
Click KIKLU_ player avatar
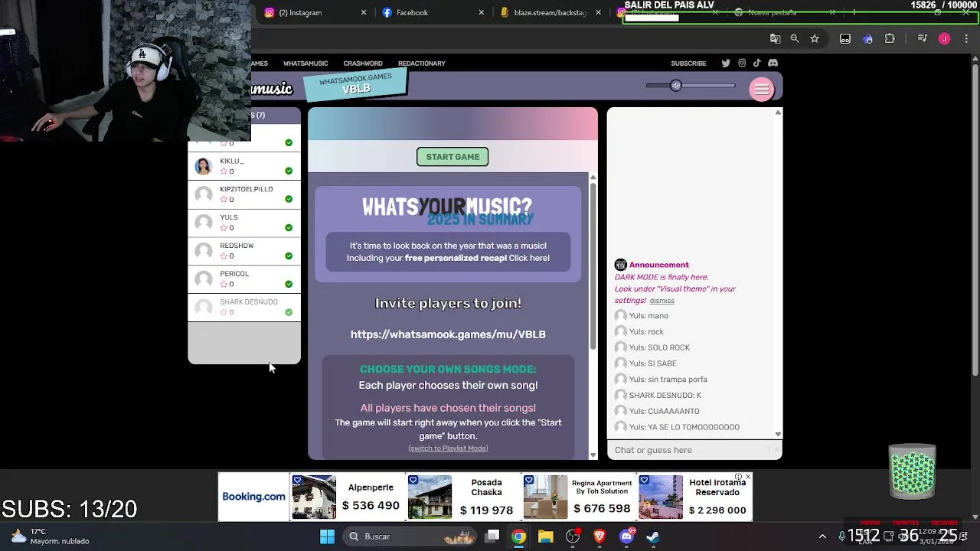point(203,166)
